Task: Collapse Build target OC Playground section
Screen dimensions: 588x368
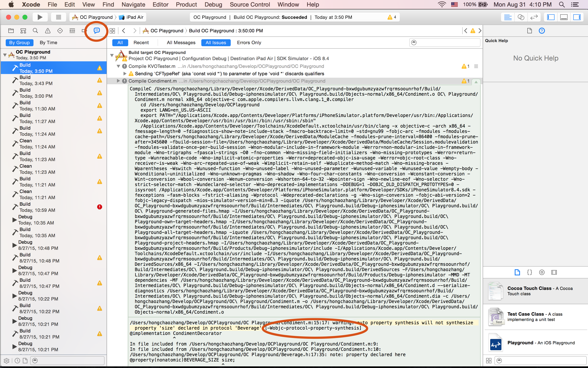Action: [x=112, y=55]
